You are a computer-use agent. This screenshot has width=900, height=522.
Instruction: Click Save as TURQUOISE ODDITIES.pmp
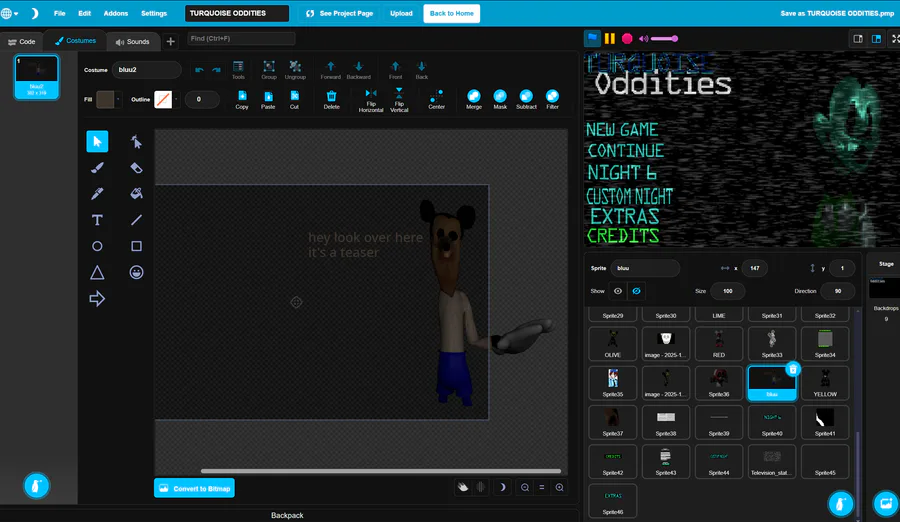[837, 13]
